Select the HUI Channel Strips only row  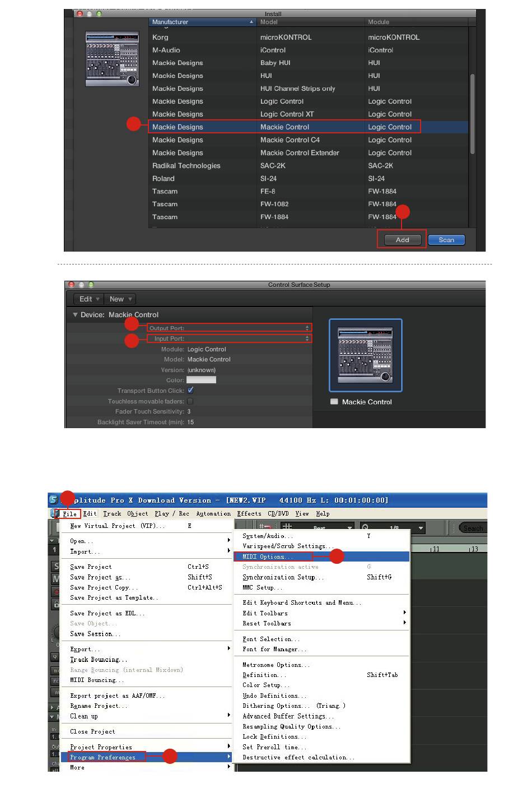tap(308, 89)
